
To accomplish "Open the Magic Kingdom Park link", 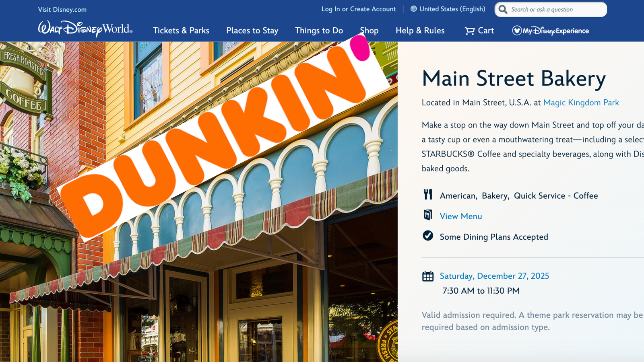I will [x=581, y=103].
